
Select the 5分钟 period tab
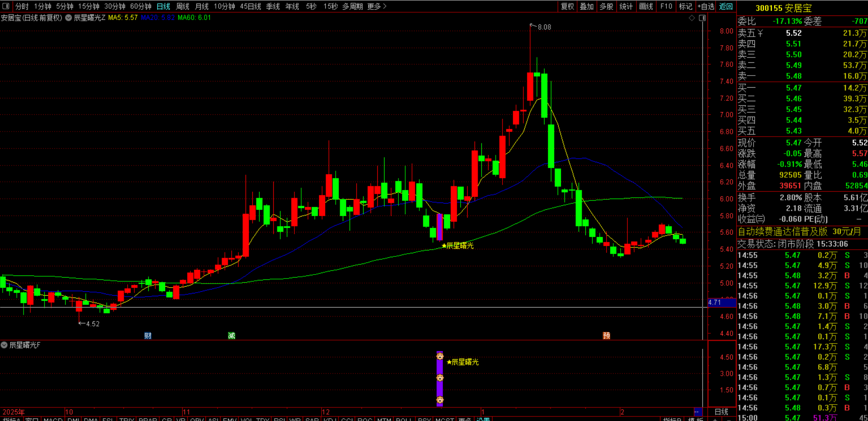[x=65, y=6]
